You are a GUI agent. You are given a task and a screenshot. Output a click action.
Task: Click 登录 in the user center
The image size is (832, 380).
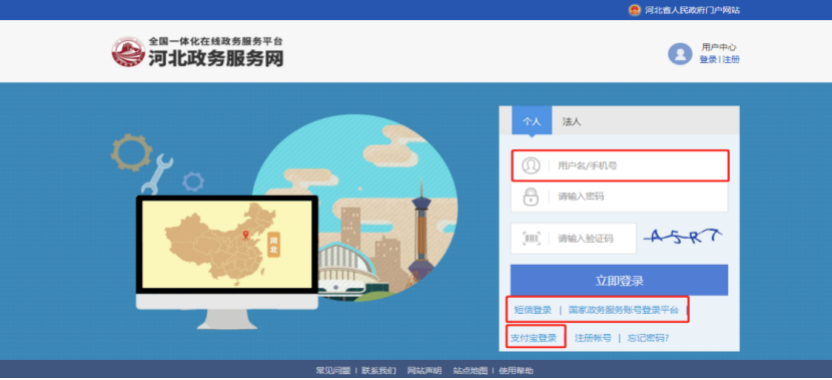[x=708, y=59]
